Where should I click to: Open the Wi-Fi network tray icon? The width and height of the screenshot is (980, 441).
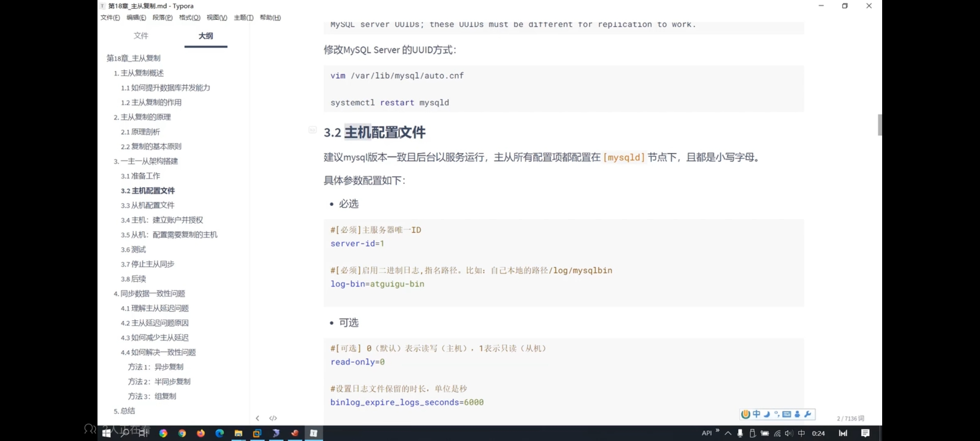[777, 433]
